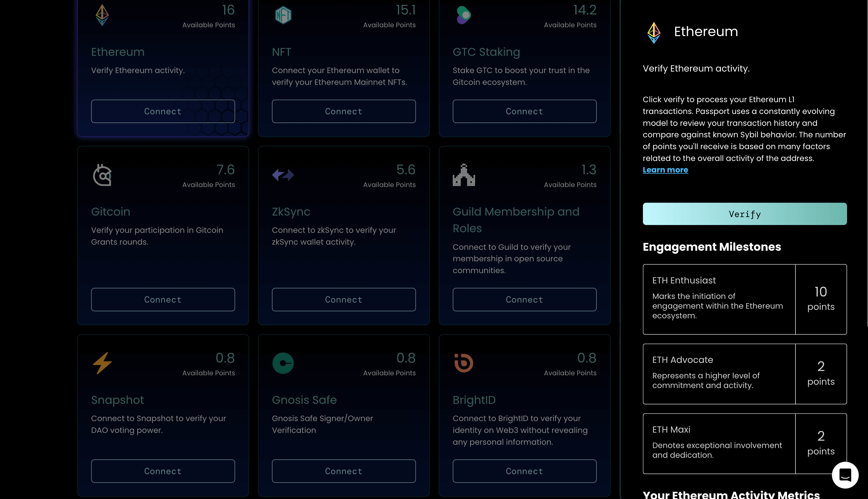868x499 pixels.
Task: Connect the Gnosis Safe stamp
Action: point(344,471)
